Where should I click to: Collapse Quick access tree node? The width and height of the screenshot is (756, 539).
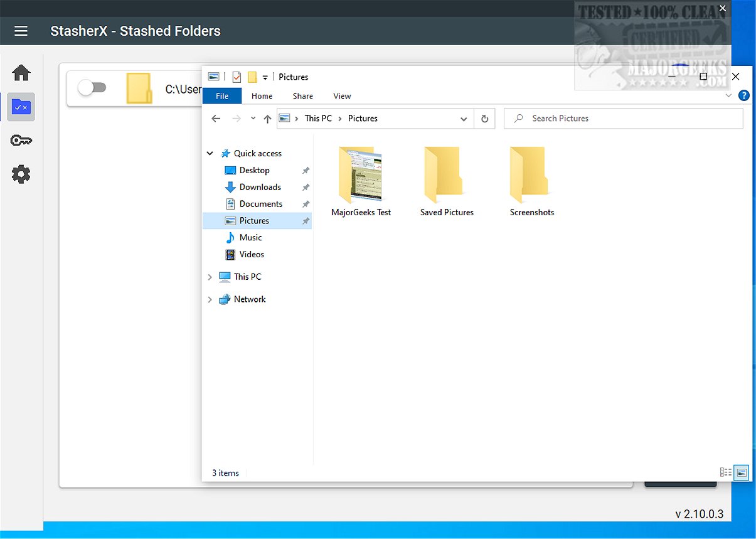click(210, 153)
